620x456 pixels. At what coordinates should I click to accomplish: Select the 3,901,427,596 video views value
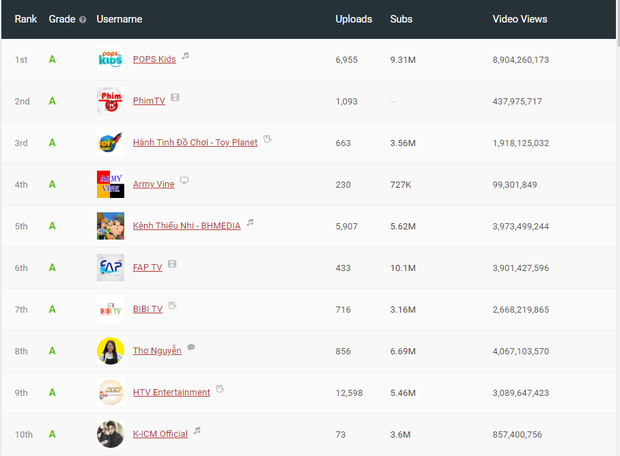(x=521, y=268)
